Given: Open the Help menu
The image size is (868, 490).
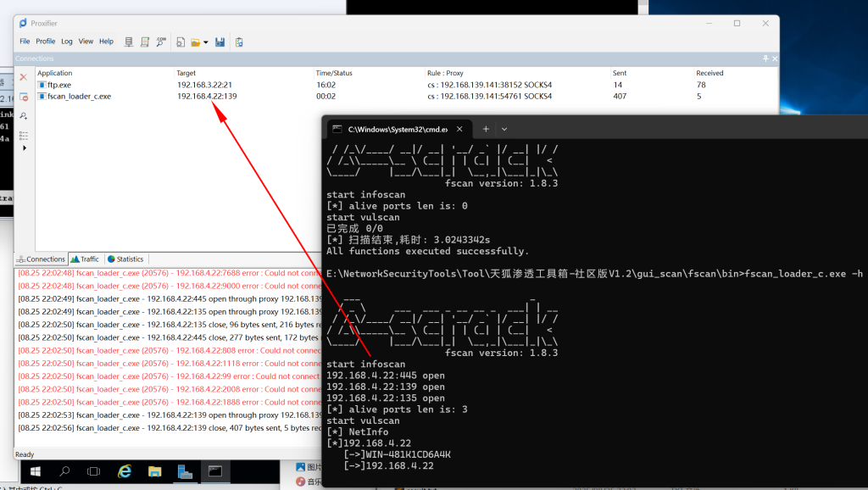Looking at the screenshot, I should tap(106, 41).
